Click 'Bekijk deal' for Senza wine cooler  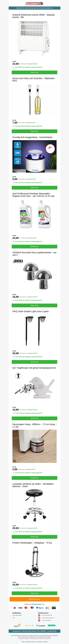click(34, 131)
